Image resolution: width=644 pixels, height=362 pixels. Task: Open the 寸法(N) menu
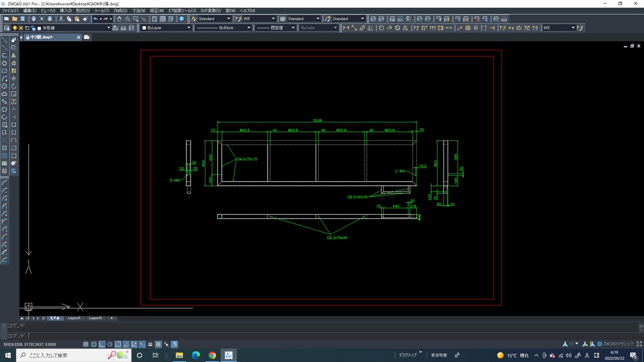[139, 11]
